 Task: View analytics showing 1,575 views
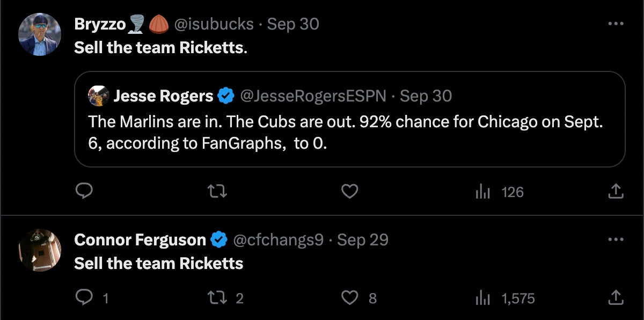(x=505, y=298)
